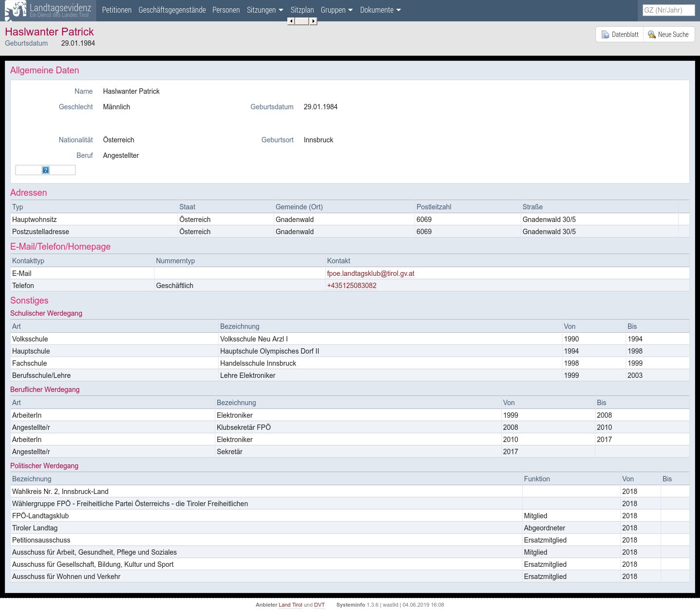
Task: Click the blue question mark image placeholder
Action: [x=46, y=170]
